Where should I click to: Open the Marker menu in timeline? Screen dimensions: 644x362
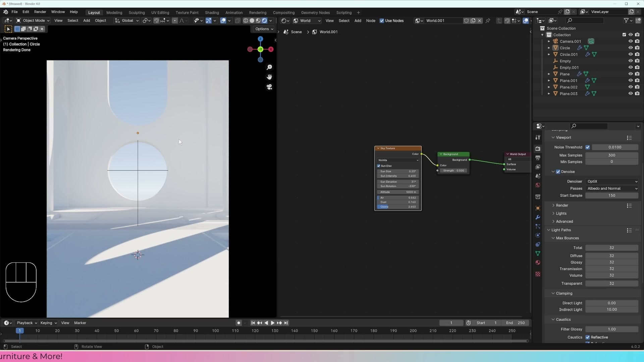click(x=80, y=323)
